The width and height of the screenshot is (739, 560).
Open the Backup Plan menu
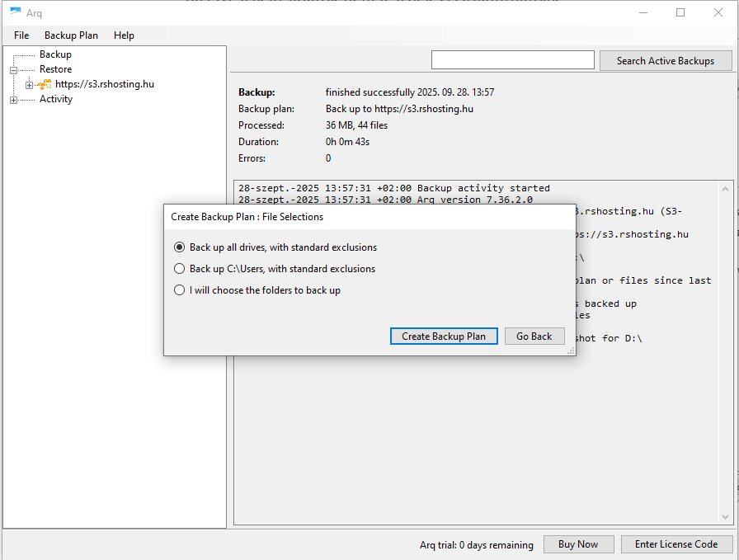tap(71, 35)
